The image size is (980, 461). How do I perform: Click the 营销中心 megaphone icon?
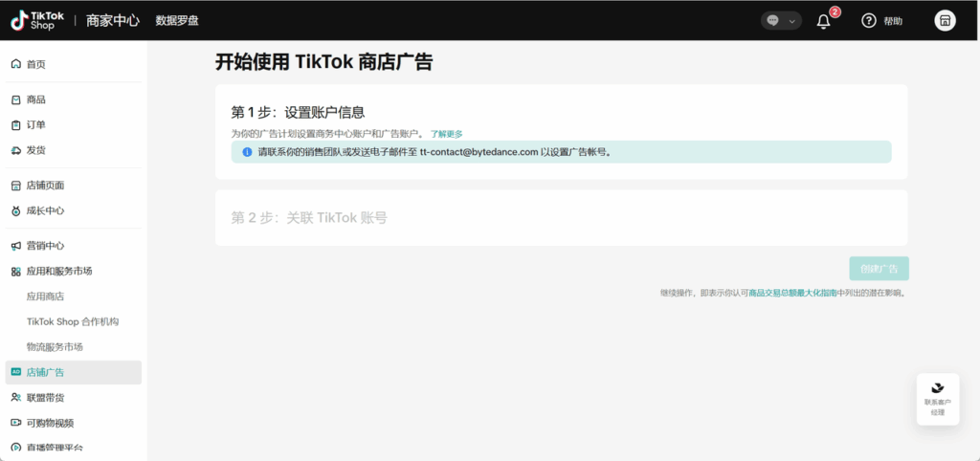coord(15,246)
